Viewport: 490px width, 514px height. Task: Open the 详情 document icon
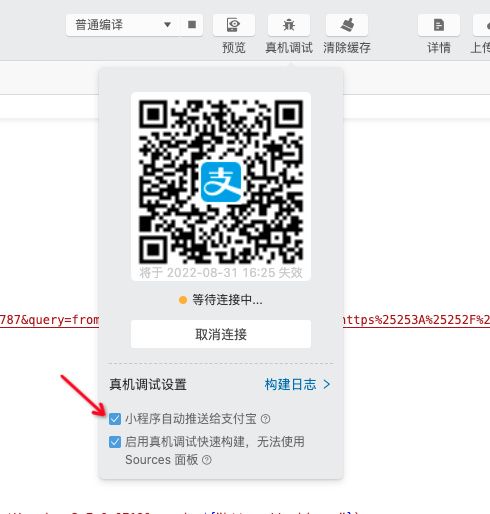pos(439,25)
